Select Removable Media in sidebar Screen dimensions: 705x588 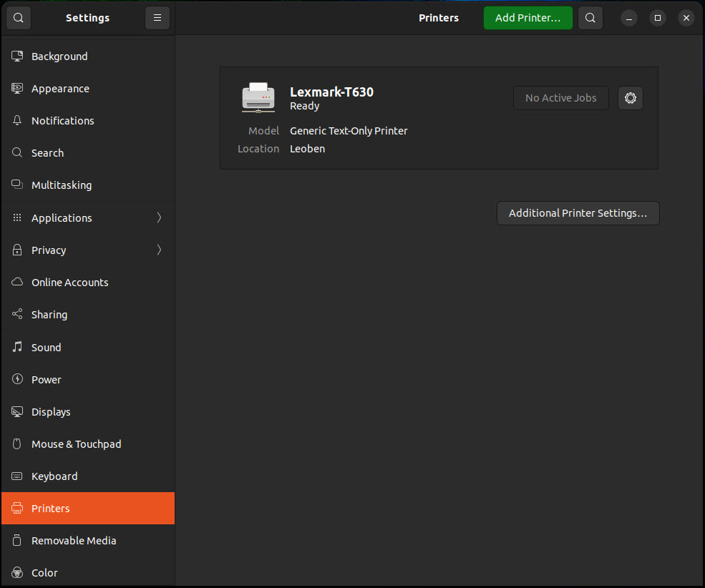click(x=74, y=541)
